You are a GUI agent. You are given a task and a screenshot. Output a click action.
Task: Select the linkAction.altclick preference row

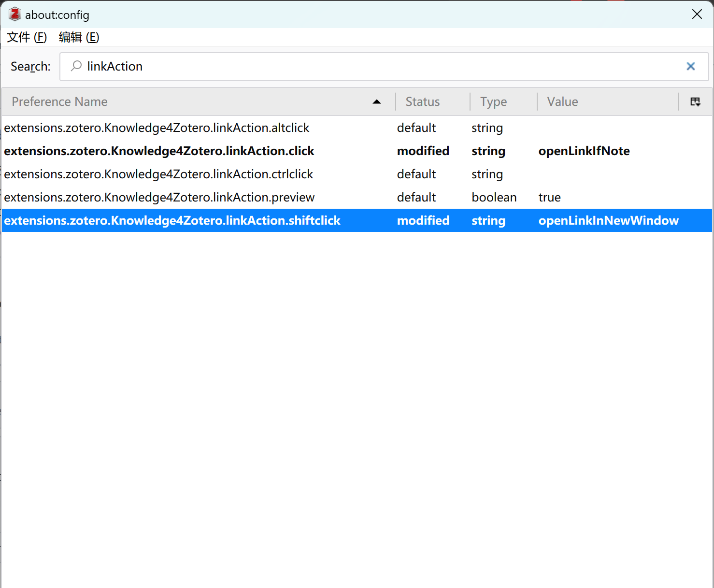[157, 128]
